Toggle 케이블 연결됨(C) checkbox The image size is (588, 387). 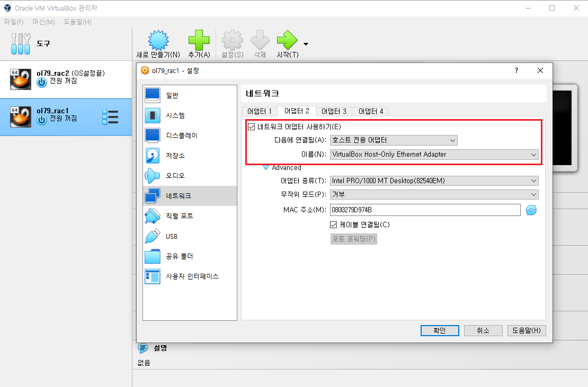(x=333, y=225)
